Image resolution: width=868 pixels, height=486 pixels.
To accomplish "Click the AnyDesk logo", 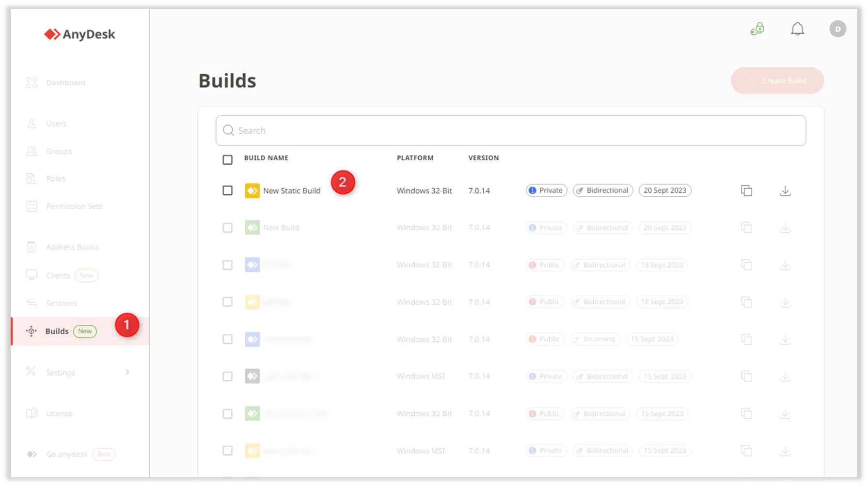I will [80, 34].
